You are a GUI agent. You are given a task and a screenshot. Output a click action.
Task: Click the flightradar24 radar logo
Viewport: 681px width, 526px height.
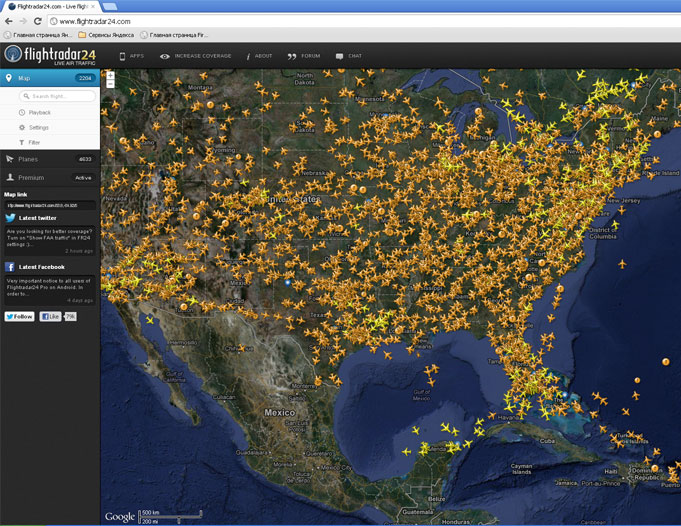point(13,54)
